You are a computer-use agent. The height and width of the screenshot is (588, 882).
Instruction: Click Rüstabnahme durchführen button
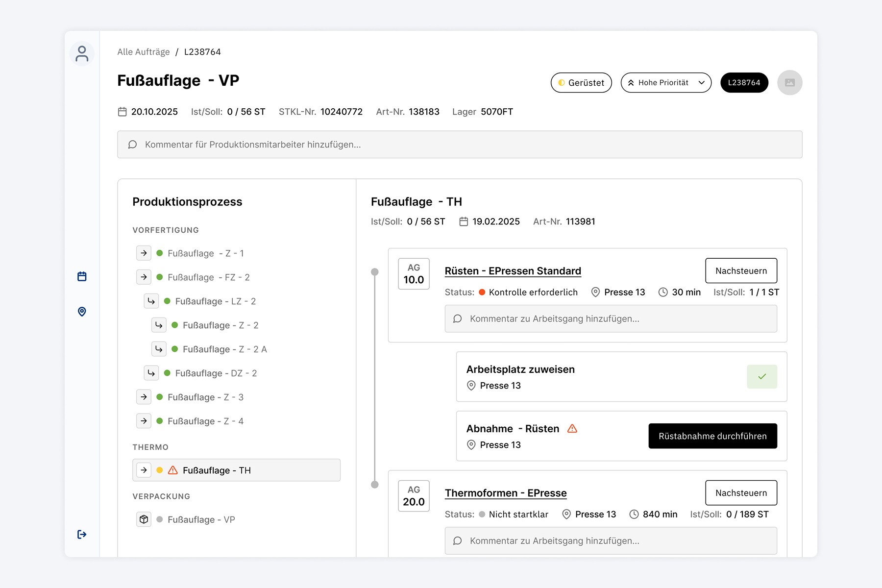point(713,436)
